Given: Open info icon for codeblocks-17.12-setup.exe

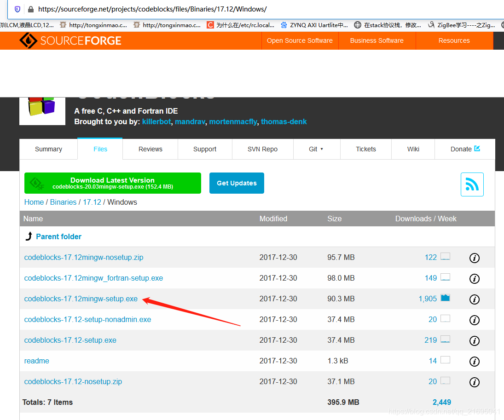Looking at the screenshot, I should tap(475, 340).
